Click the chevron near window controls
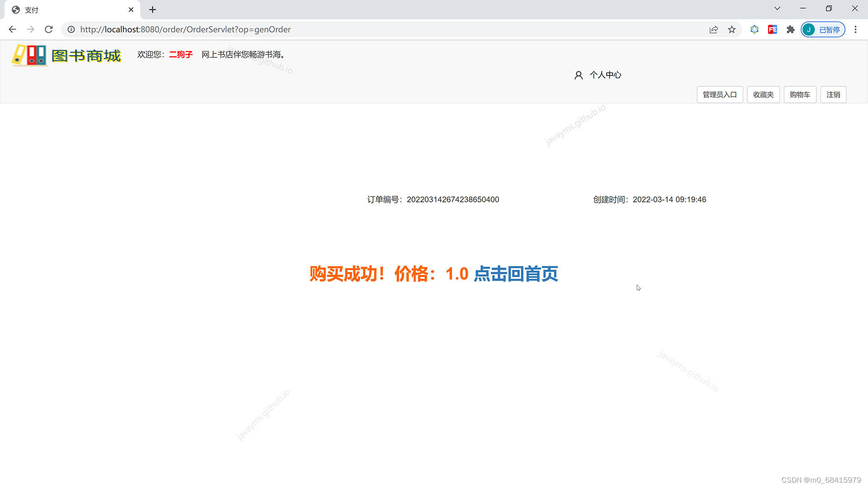868x488 pixels. (777, 8)
